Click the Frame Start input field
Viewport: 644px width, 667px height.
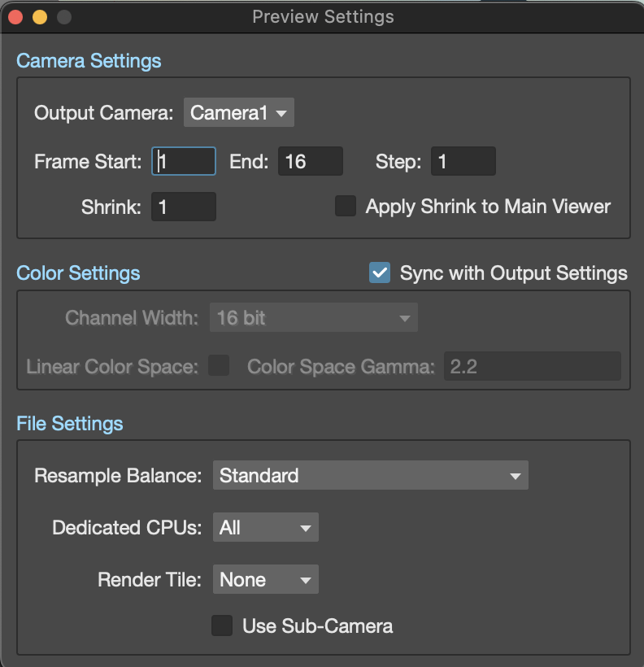[183, 160]
